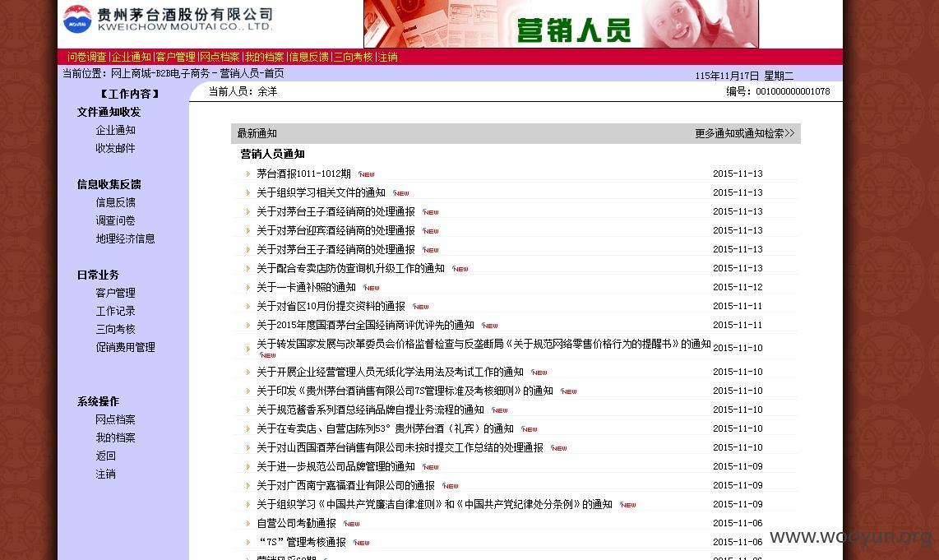939x560 pixels.
Task: Click the NEW badge beside 关于进一步规范公司品牌管理的通知
Action: 431,467
